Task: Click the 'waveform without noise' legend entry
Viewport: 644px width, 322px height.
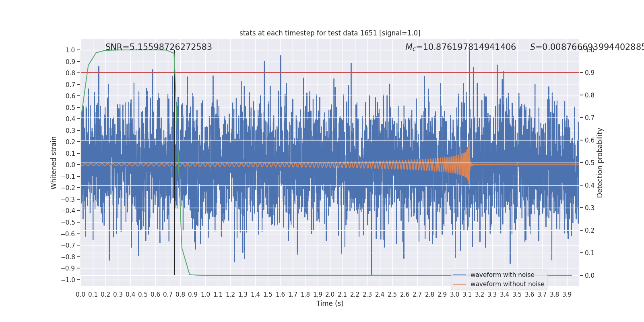Action: [x=507, y=284]
